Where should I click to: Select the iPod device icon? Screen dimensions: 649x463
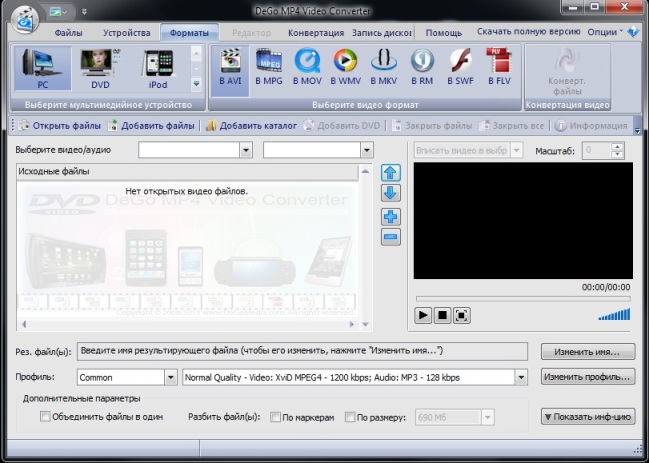[x=158, y=69]
